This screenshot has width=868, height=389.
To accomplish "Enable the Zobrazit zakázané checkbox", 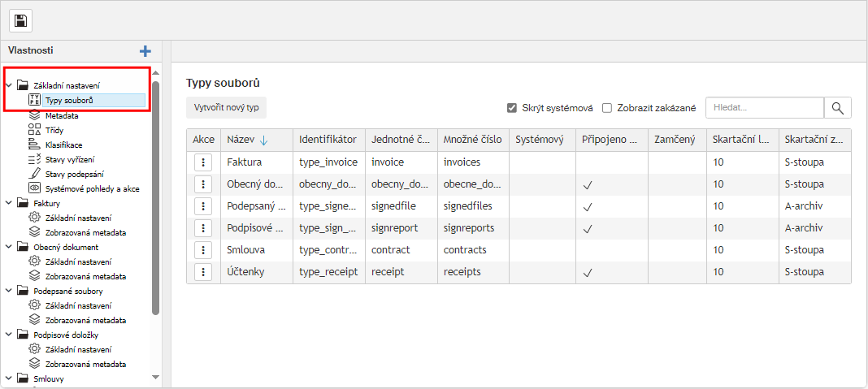I will [607, 108].
